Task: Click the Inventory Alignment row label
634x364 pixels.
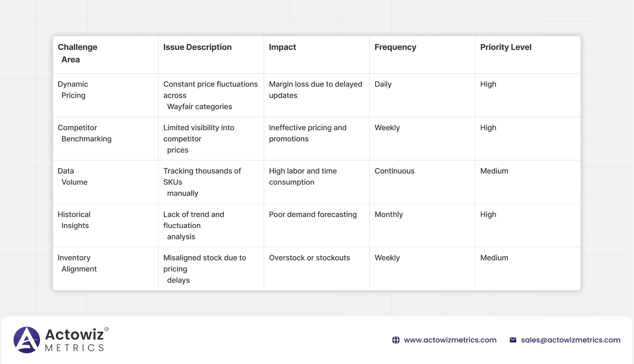Action: 78,263
